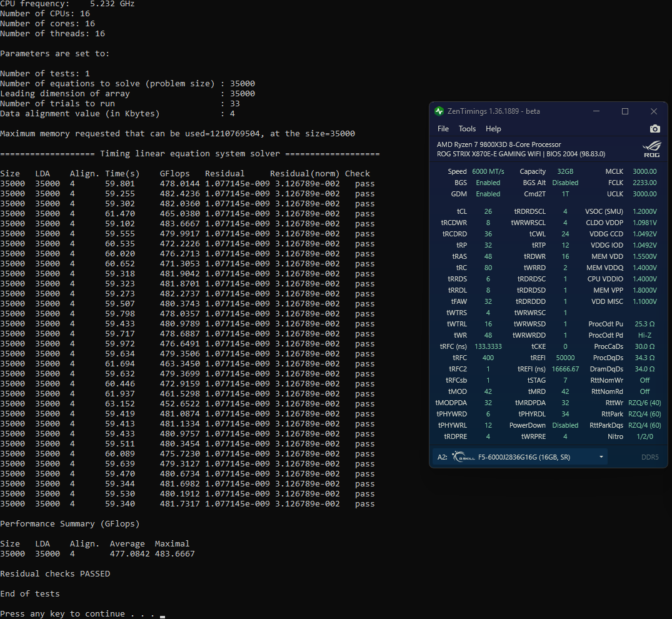Click the Number of trials value 33
Image resolution: width=672 pixels, height=619 pixels.
235,103
